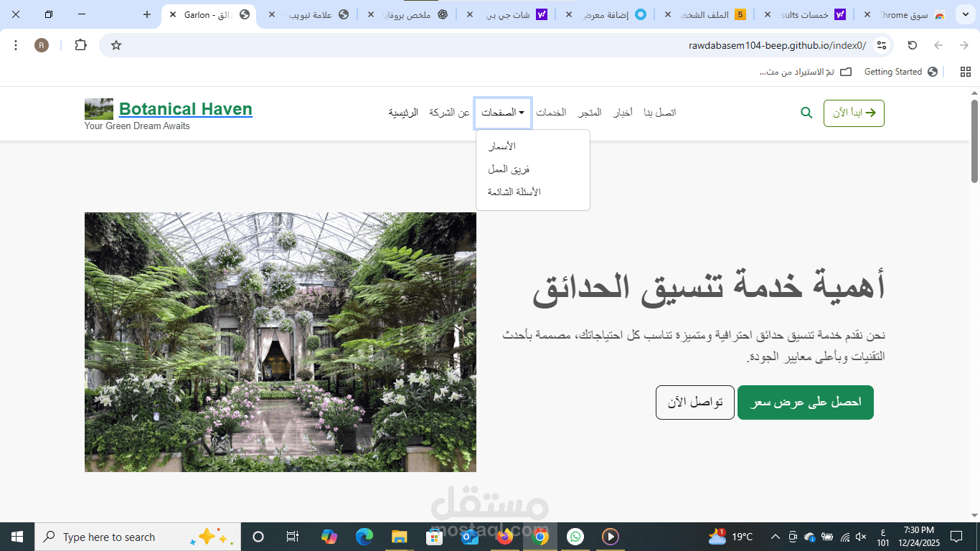Open File Explorer from the taskbar
Viewport: 980px width, 551px height.
(x=400, y=537)
